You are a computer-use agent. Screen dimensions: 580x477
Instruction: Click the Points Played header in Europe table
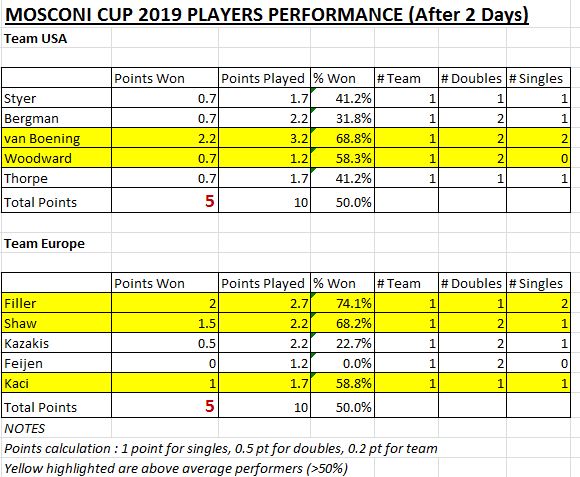pos(264,283)
